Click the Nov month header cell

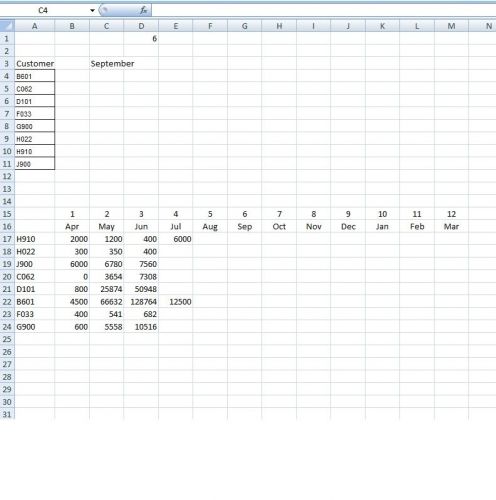(314, 227)
